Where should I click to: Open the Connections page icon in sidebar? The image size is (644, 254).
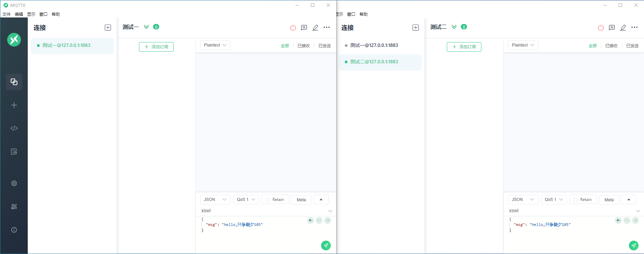pos(14,82)
